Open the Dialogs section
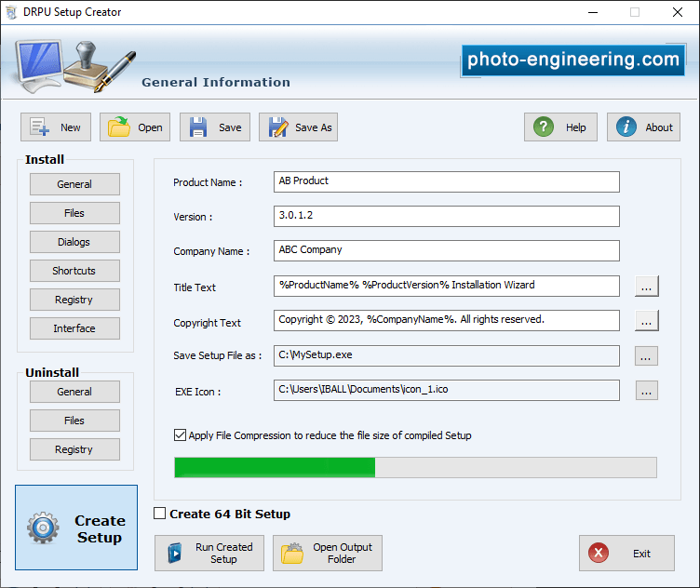This screenshot has width=700, height=588. tap(74, 242)
